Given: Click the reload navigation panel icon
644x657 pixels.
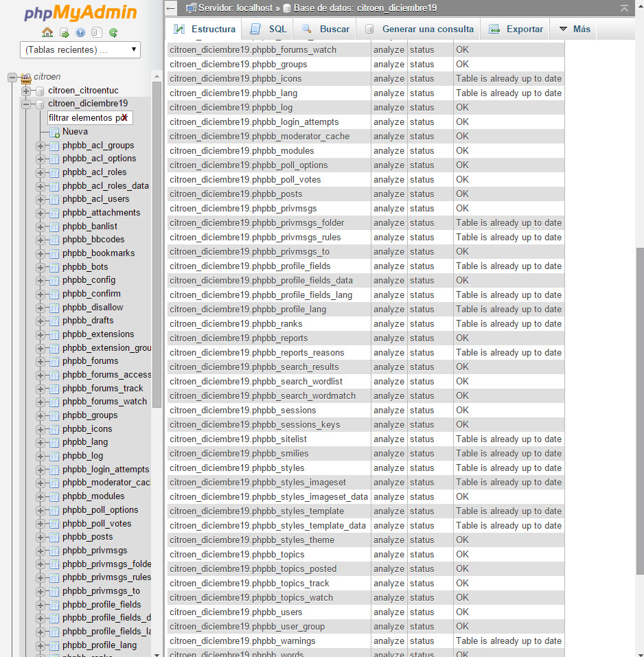Looking at the screenshot, I should (x=113, y=32).
